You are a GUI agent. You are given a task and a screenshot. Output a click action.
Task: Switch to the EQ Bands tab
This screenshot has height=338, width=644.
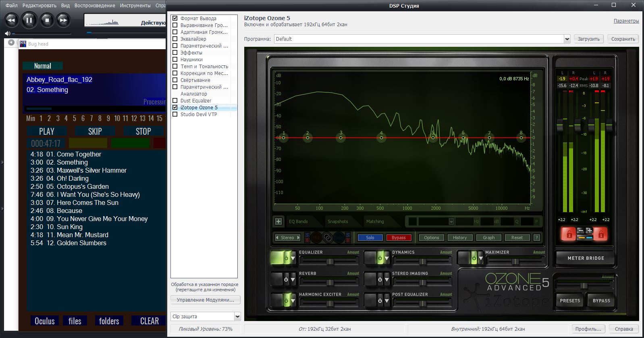(298, 221)
